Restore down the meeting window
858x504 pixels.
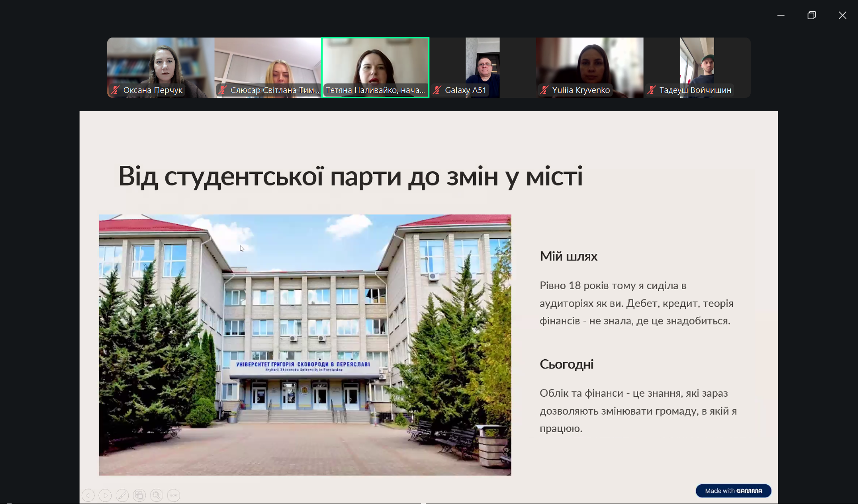[x=812, y=15]
